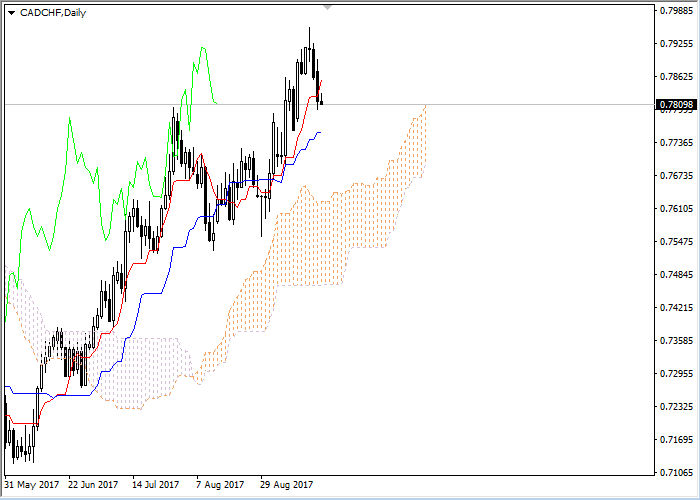Open the CADCHF chart dropdown arrow
The image size is (700, 500).
tap(11, 13)
